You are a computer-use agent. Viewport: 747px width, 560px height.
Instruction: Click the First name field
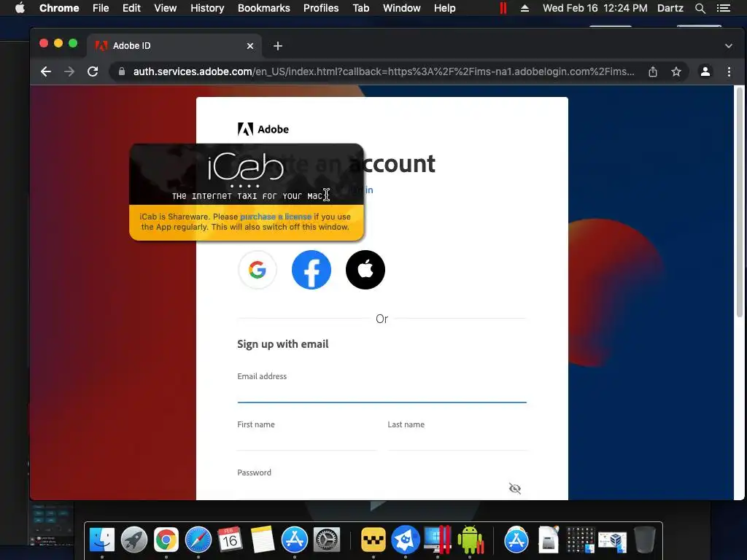pos(307,440)
